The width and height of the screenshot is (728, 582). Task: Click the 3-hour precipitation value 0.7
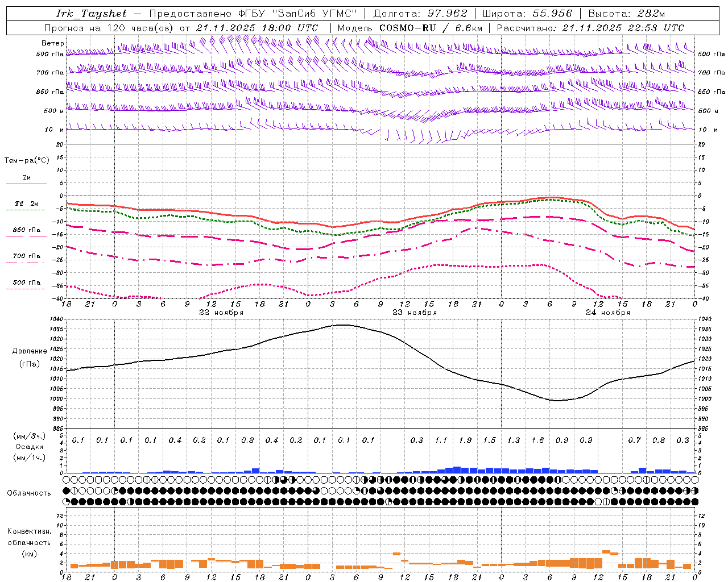click(634, 440)
